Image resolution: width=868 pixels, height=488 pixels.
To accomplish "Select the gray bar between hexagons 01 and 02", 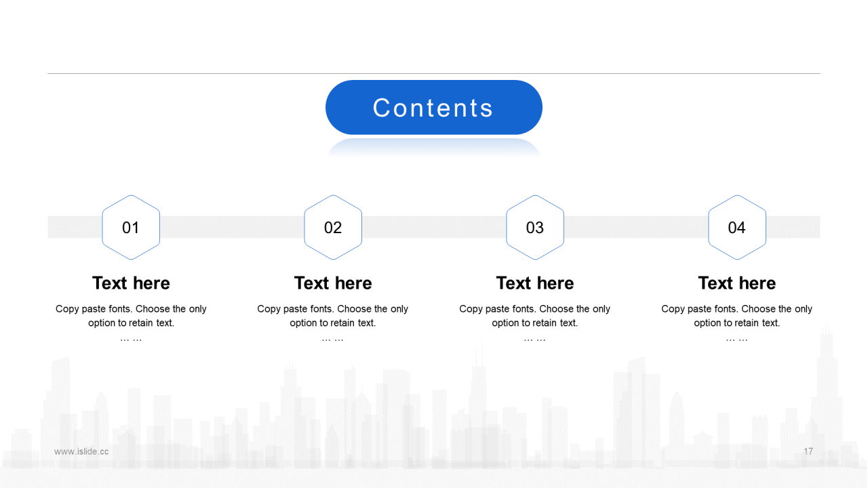I will [231, 227].
